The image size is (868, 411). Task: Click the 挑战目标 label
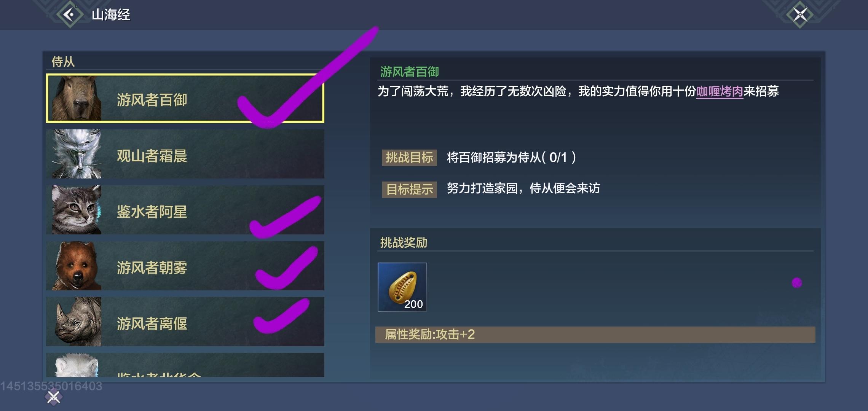pyautogui.click(x=409, y=157)
